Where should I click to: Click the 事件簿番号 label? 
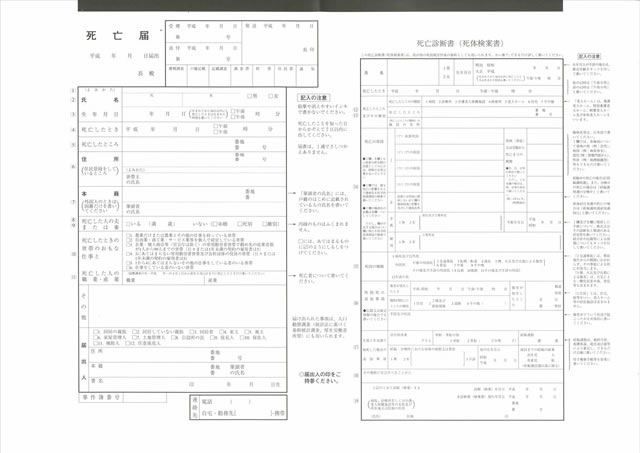101,397
